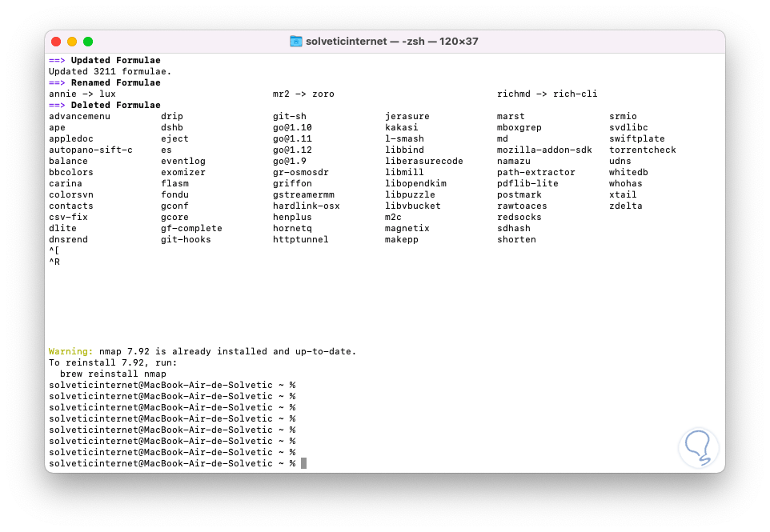The width and height of the screenshot is (770, 532).
Task: Click the 'mr2 -> zoro' entry
Action: 303,94
